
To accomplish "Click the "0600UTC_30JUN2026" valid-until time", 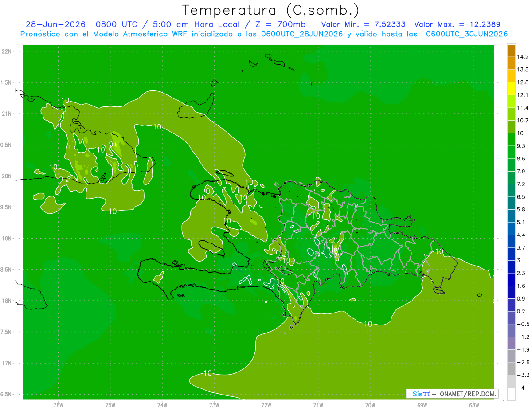I will point(467,34).
